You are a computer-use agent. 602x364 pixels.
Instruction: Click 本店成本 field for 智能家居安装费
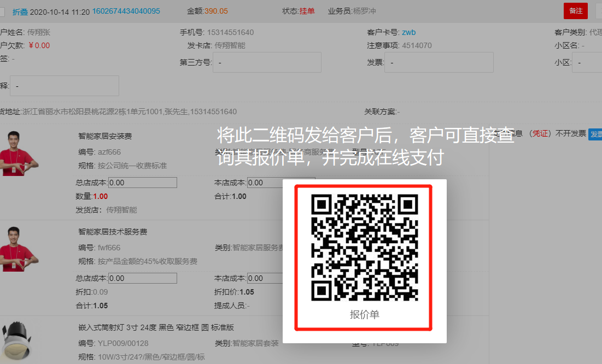click(x=265, y=183)
